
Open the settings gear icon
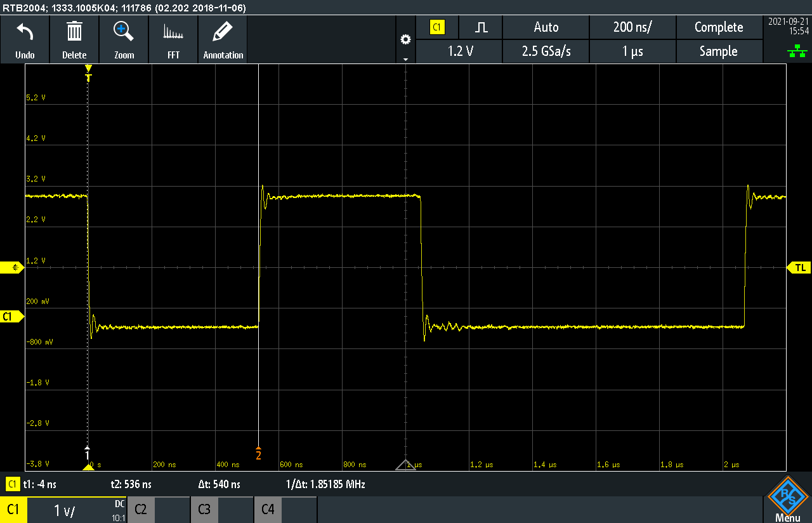[405, 38]
